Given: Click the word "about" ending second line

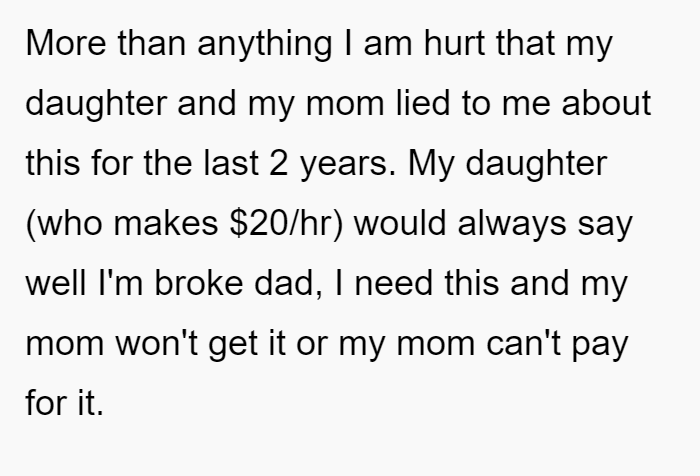Looking at the screenshot, I should (x=606, y=103).
